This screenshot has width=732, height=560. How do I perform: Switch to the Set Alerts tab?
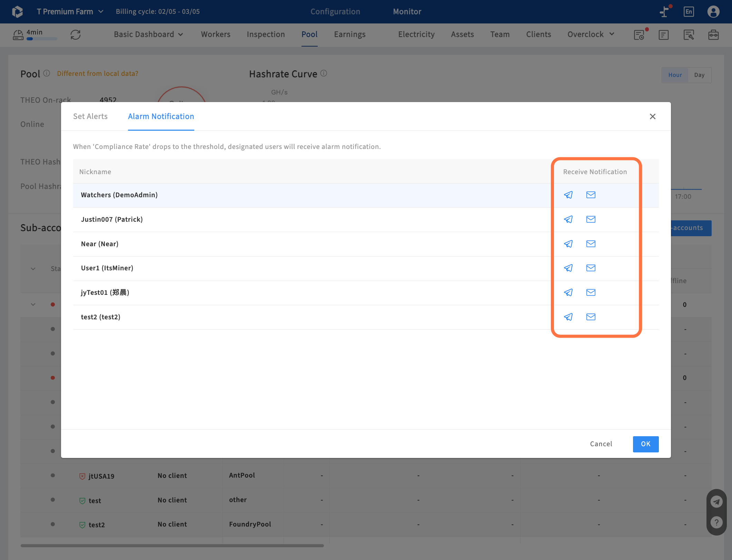coord(90,117)
